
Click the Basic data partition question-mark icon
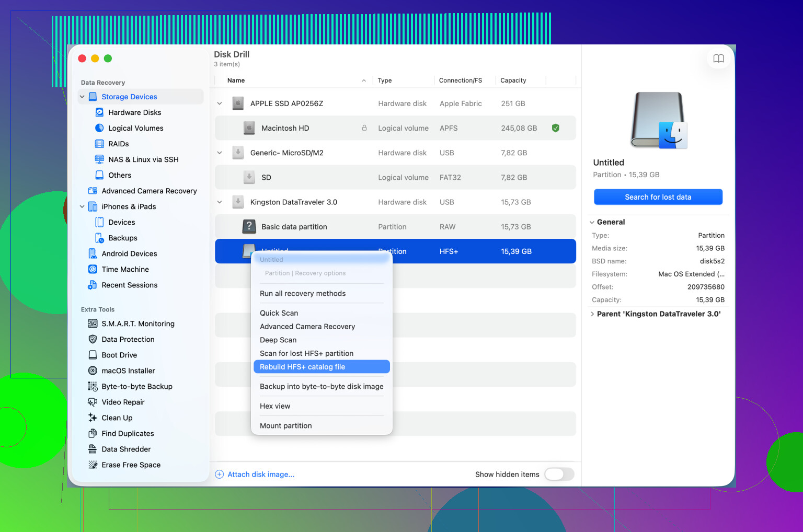coord(249,226)
